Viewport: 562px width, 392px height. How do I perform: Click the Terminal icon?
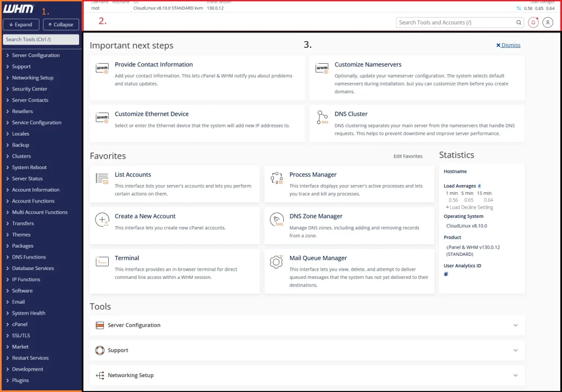pos(102,261)
